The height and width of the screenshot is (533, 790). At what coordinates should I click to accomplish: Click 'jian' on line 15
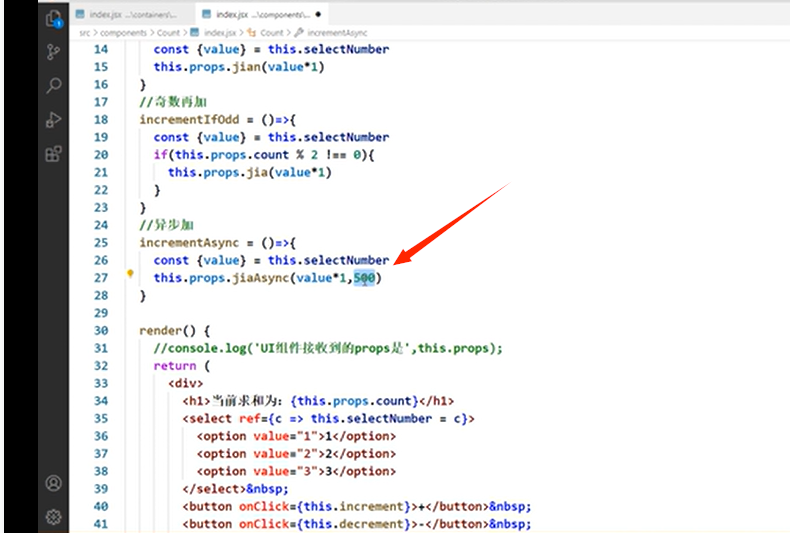coord(246,66)
